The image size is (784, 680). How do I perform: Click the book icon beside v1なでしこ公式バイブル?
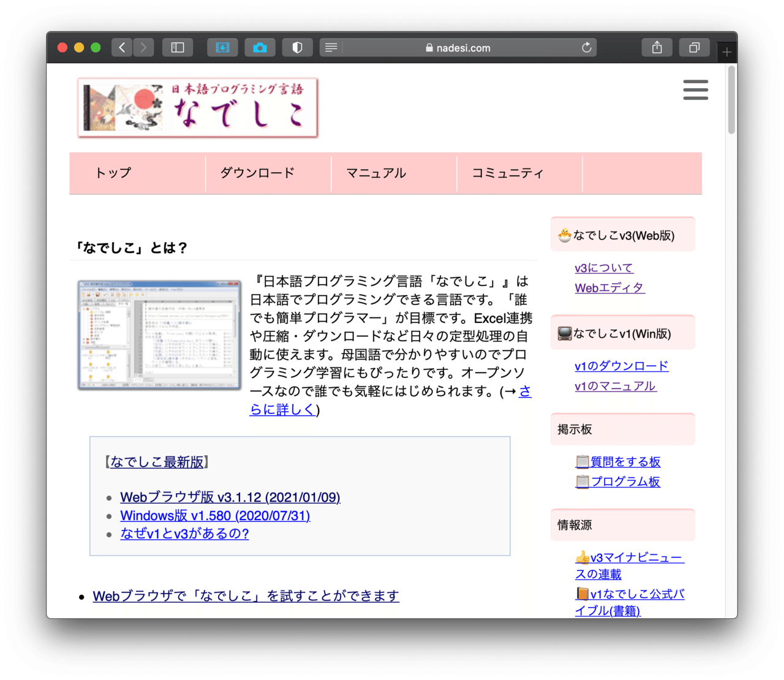tap(582, 594)
